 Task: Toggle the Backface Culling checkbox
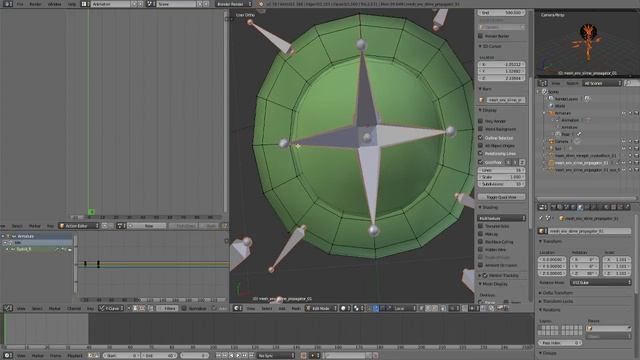(x=481, y=242)
